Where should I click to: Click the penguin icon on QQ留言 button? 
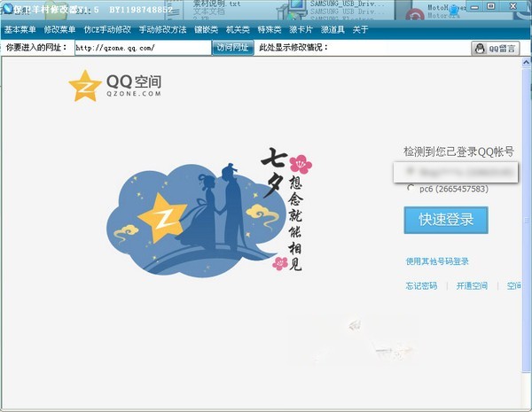pos(480,49)
